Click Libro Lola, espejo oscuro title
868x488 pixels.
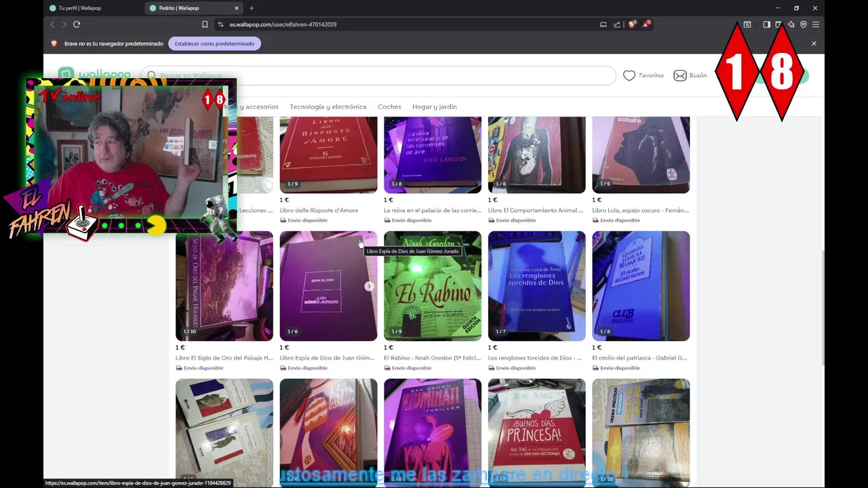(x=640, y=210)
